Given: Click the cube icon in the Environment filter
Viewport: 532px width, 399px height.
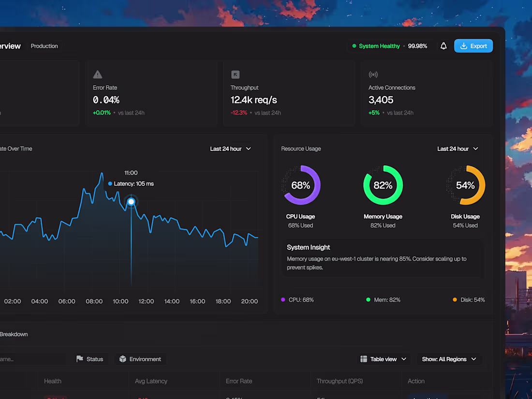Looking at the screenshot, I should pos(122,359).
